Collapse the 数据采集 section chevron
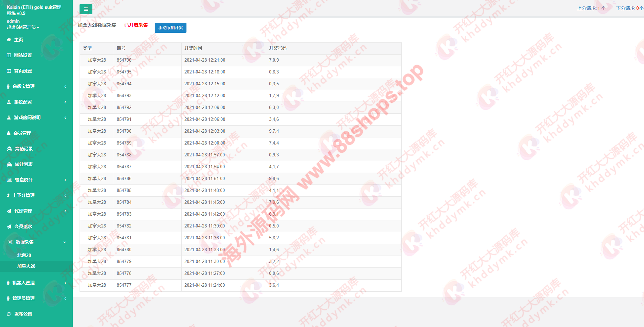 pos(65,242)
